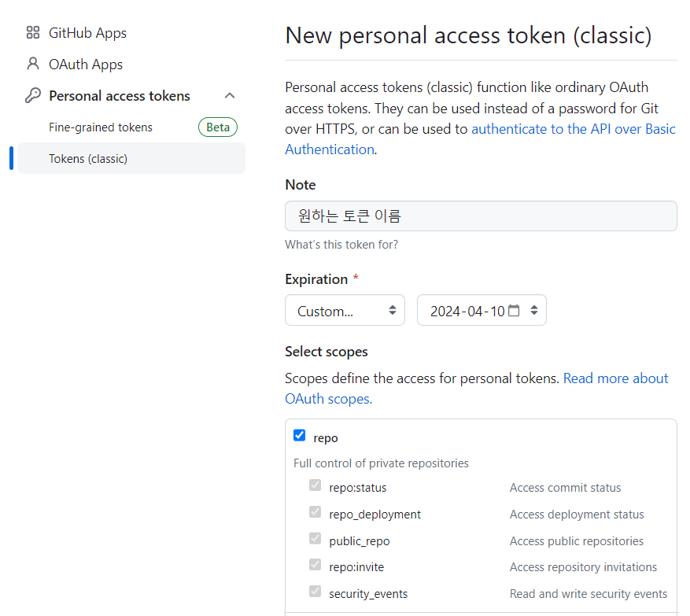
Task: Click the Personal access tokens key icon
Action: tap(33, 95)
